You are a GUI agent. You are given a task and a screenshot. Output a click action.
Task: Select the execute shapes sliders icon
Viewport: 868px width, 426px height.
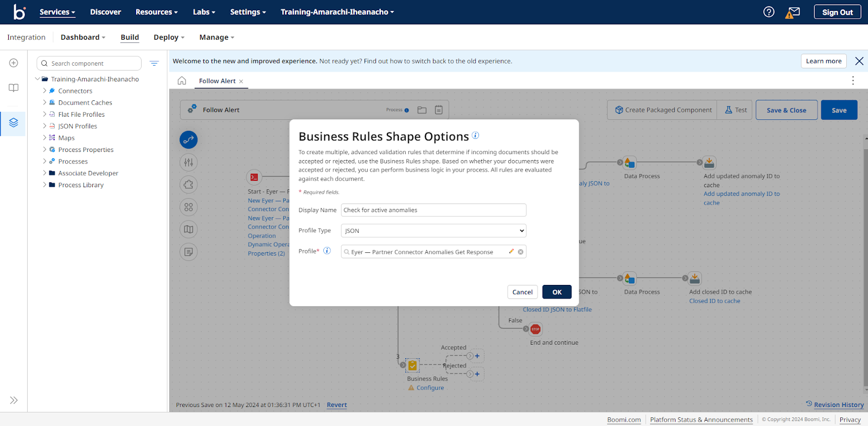(x=188, y=162)
